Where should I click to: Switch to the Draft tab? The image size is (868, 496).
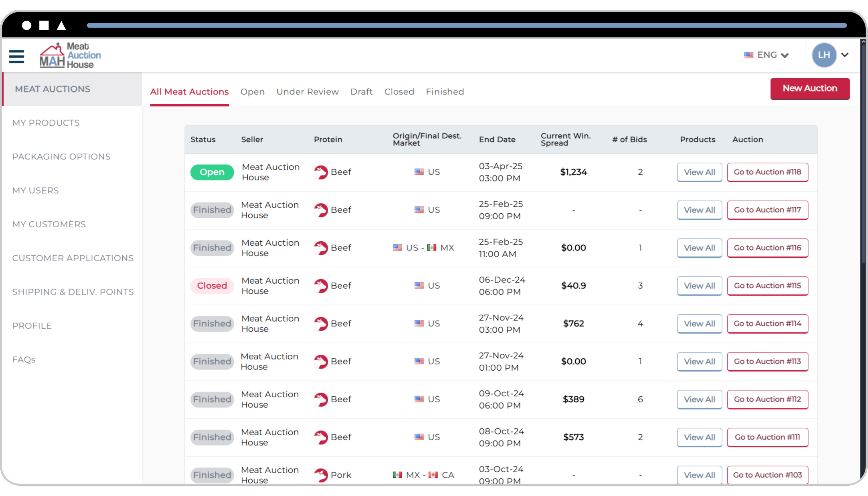pos(361,92)
